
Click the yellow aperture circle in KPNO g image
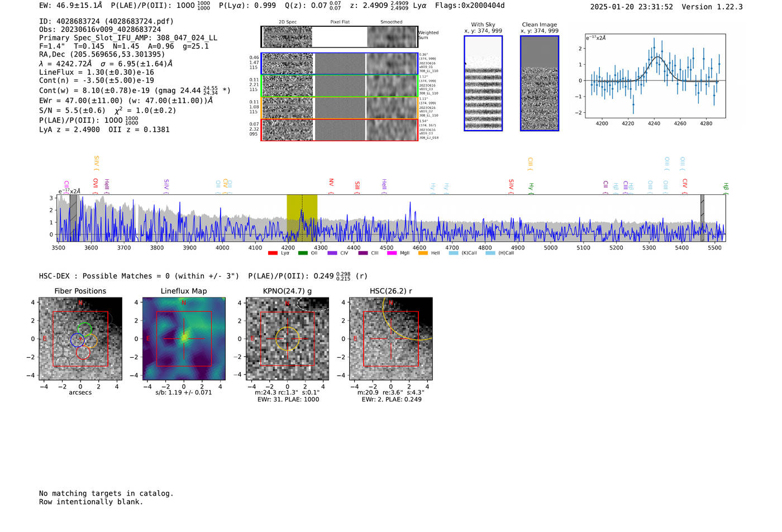pos(288,339)
